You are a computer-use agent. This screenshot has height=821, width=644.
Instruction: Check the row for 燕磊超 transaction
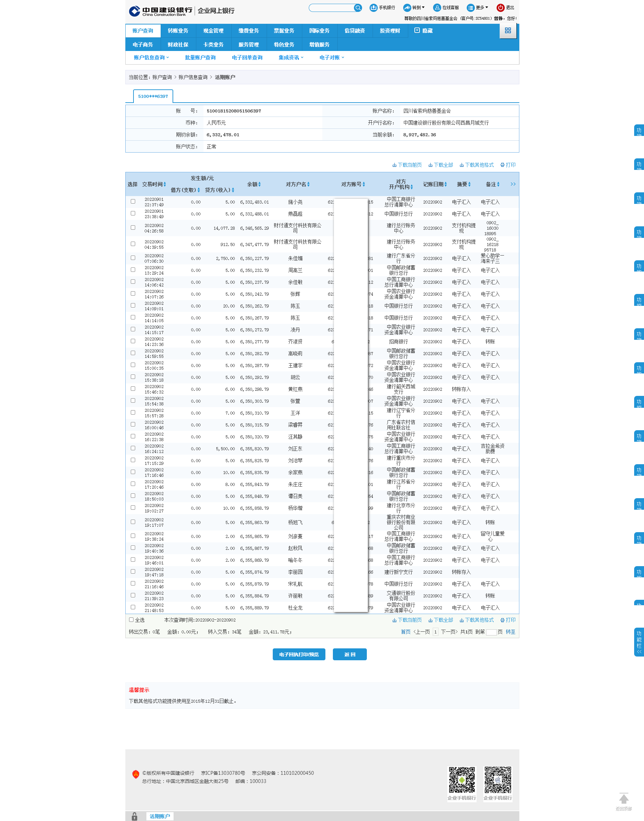click(133, 213)
